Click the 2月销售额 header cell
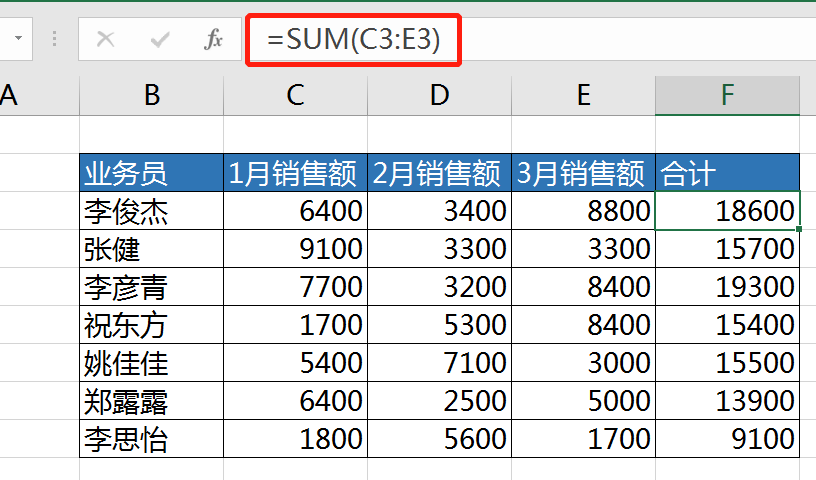Screen dimensions: 816x480 coord(440,172)
